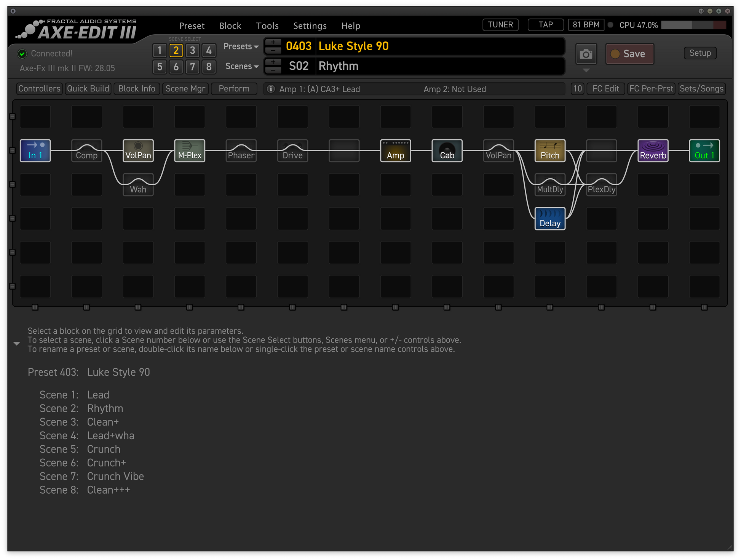Open the Settings menu
Image resolution: width=741 pixels, height=560 pixels.
[x=310, y=26]
